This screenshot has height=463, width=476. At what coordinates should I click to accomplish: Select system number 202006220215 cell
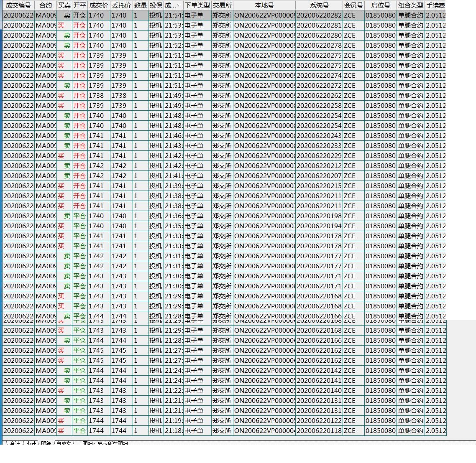319,186
